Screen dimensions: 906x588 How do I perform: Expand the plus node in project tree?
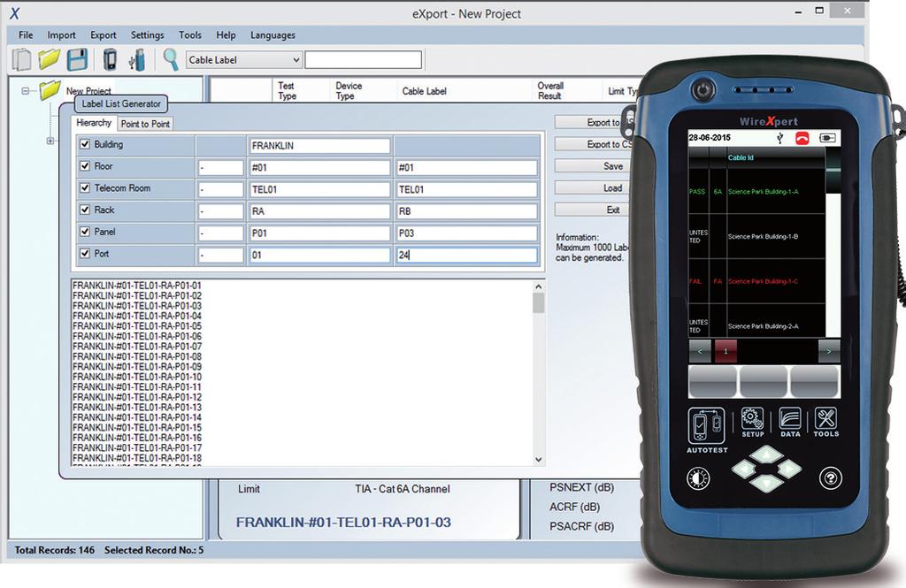(50, 141)
